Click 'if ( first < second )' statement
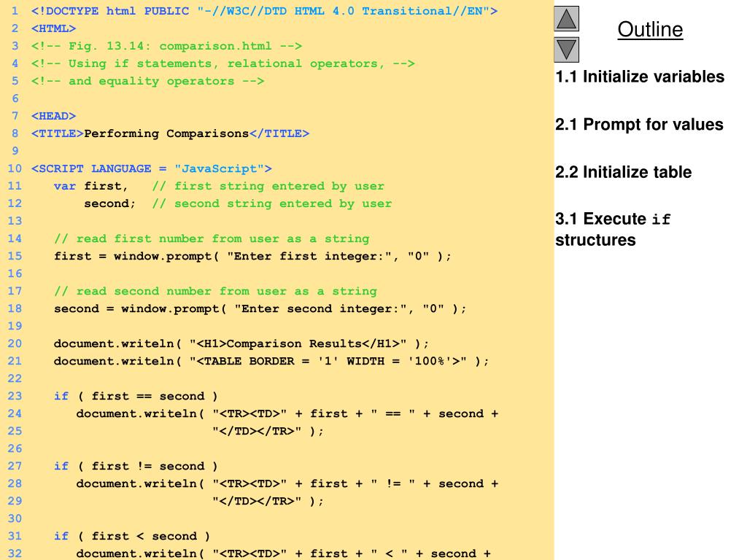Screen dimensions: 747x560 132,536
